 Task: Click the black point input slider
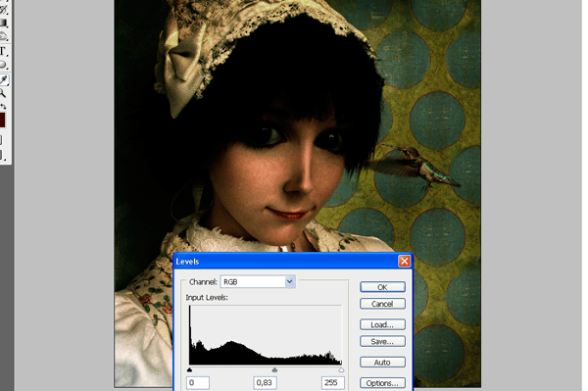(x=189, y=370)
